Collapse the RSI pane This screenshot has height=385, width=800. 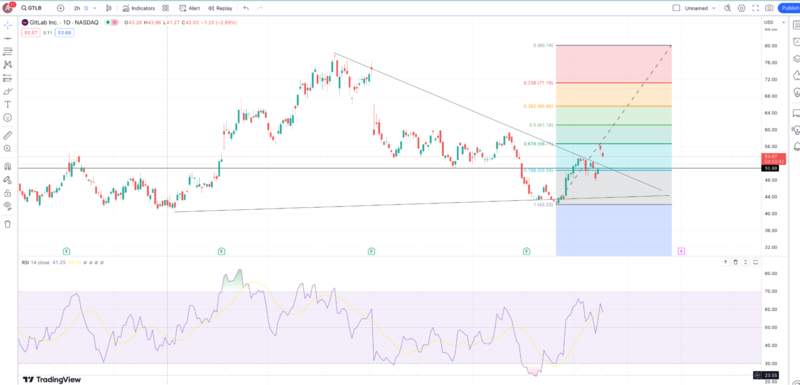(745, 262)
